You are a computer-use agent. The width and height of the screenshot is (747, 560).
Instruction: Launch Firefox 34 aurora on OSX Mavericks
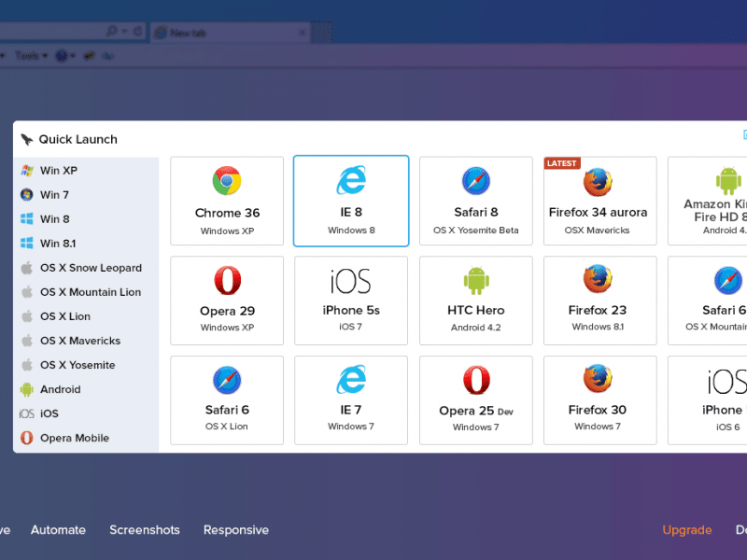coord(599,201)
